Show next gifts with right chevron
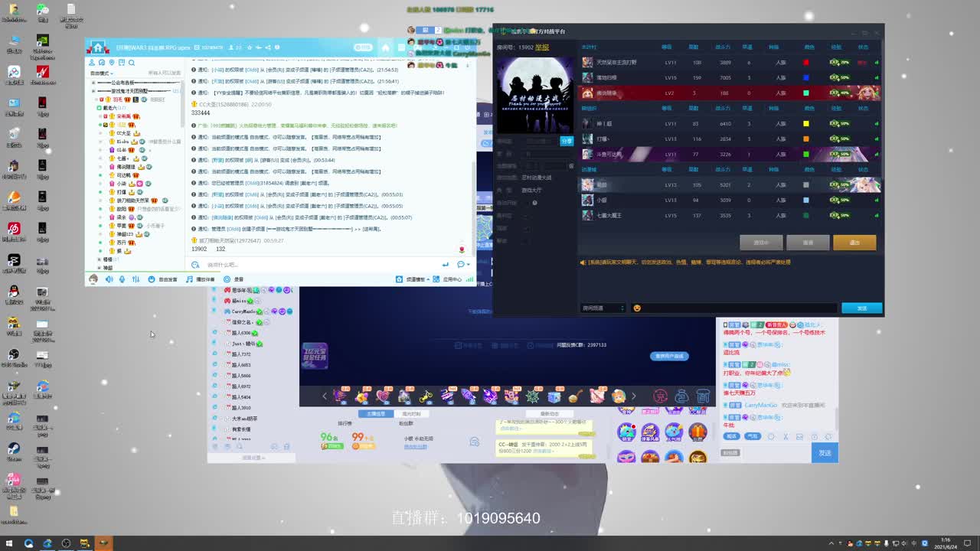 633,396
